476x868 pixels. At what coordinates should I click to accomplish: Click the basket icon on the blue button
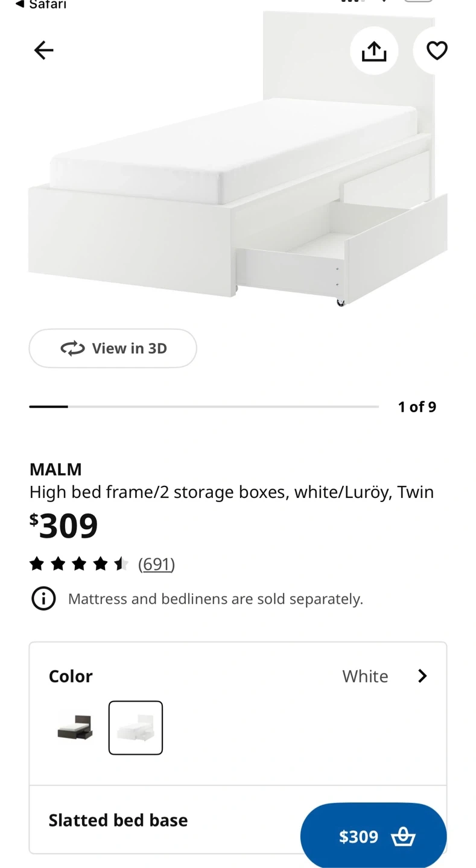pyautogui.click(x=403, y=837)
